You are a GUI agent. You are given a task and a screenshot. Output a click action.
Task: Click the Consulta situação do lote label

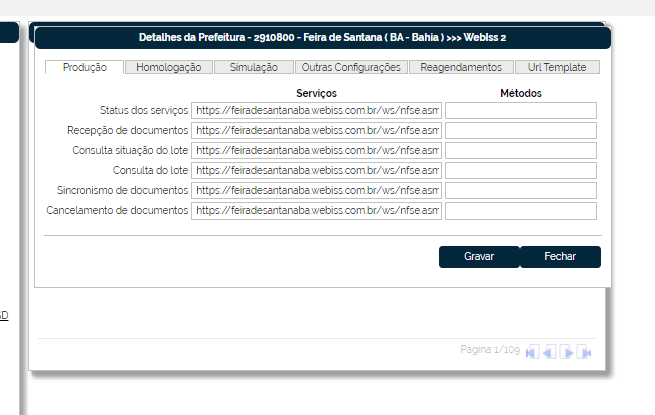pos(130,150)
